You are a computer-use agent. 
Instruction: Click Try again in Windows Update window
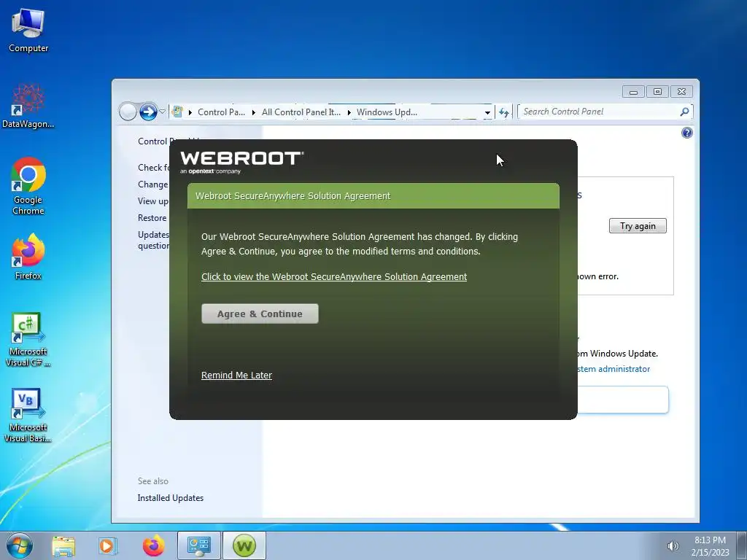coord(638,226)
